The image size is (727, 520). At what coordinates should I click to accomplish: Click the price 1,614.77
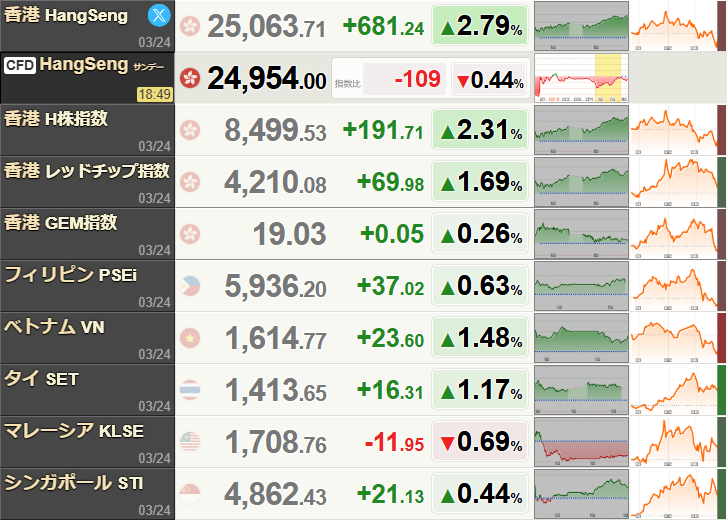(276, 338)
